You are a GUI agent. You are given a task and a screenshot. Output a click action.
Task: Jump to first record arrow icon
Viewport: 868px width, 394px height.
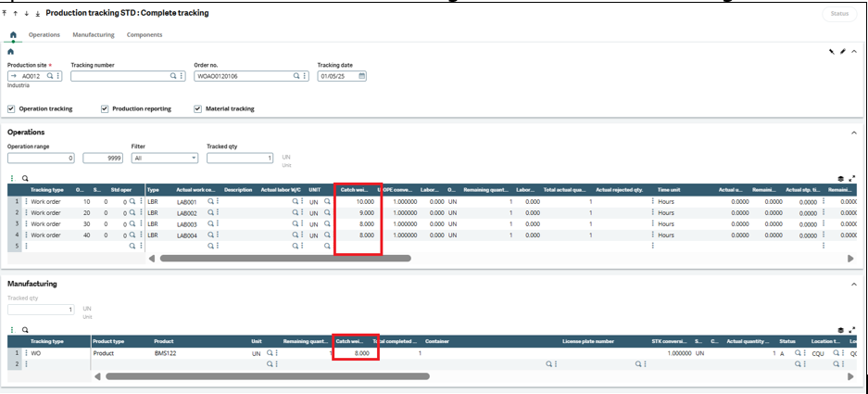[x=6, y=13]
